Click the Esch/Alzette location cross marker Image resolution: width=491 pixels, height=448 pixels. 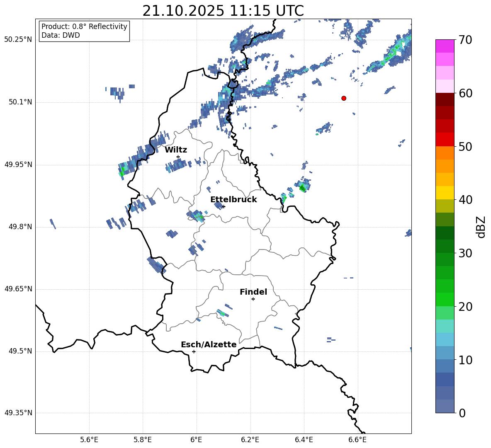pos(194,351)
